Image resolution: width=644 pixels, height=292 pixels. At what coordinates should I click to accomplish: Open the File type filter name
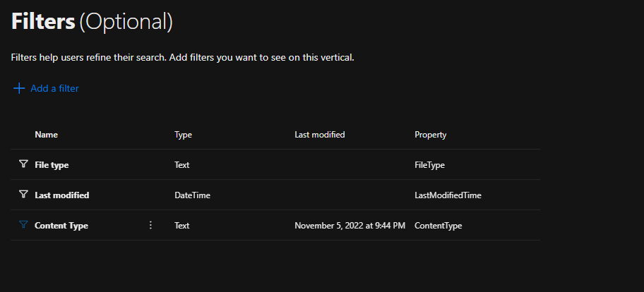[52, 165]
